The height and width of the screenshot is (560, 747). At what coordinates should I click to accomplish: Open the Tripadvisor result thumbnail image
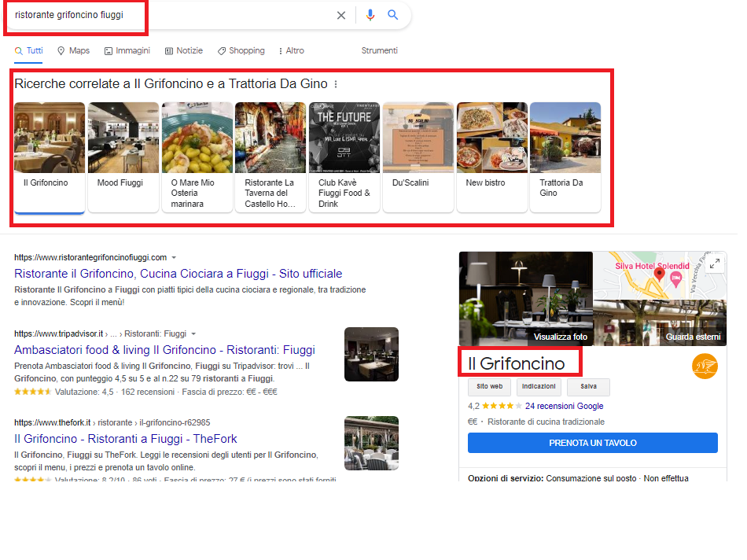pyautogui.click(x=371, y=354)
